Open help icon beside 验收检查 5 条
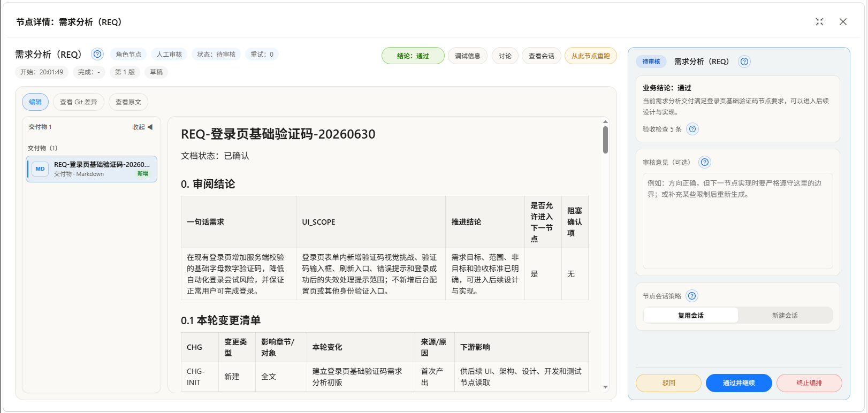868x413 pixels. point(692,129)
